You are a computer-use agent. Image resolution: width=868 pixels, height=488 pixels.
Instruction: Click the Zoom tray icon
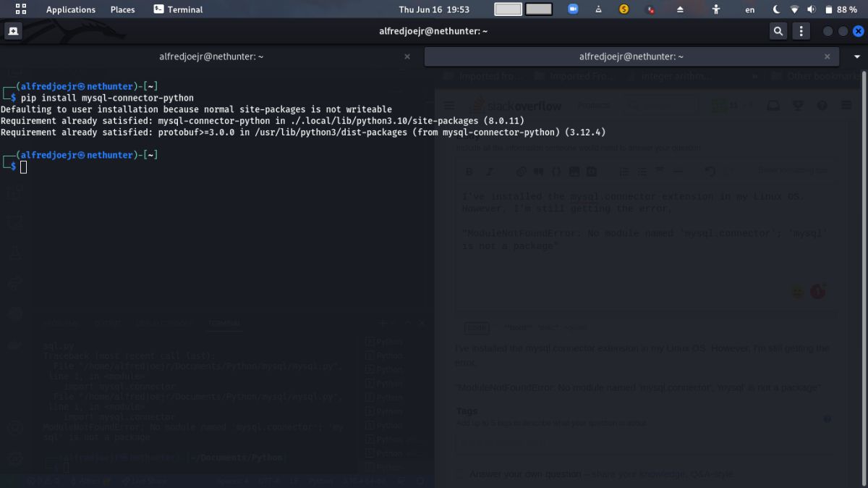[574, 9]
